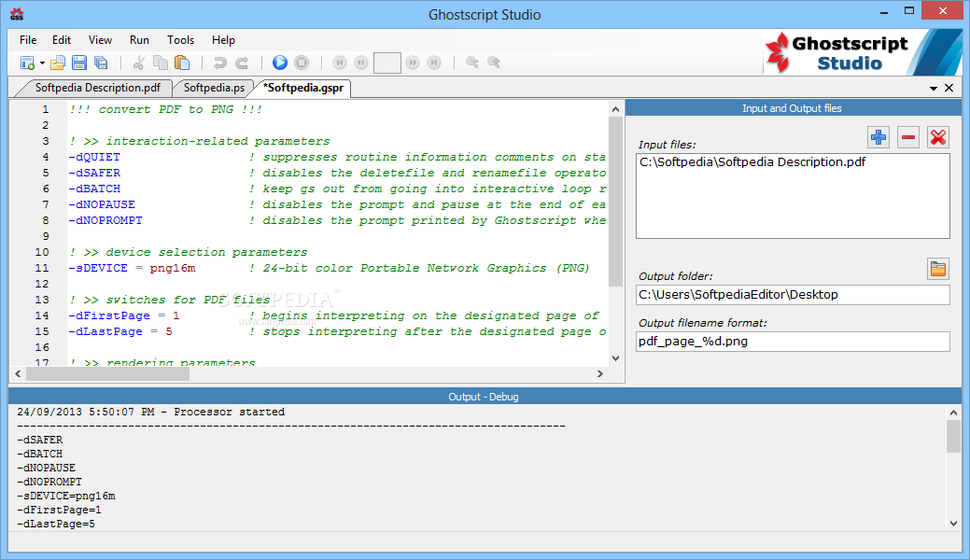Click the Ghostscript Studio title bar app icon
The width and height of the screenshot is (970, 560).
tap(17, 14)
